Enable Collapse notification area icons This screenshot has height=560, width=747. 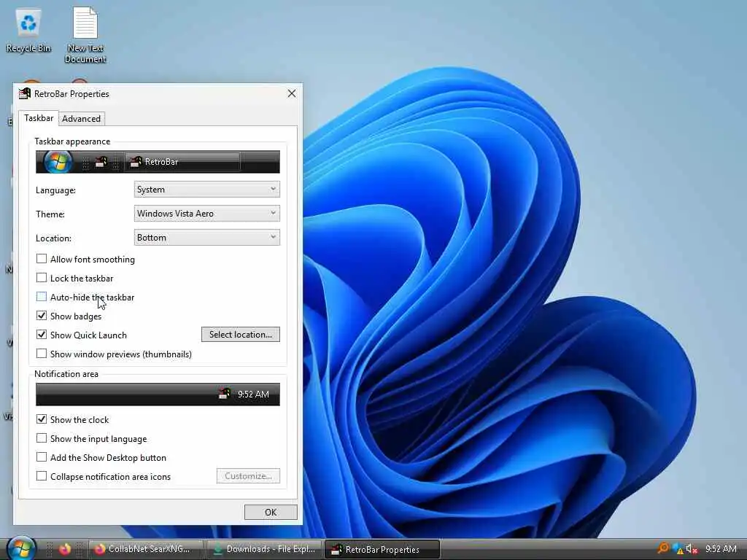click(x=42, y=476)
